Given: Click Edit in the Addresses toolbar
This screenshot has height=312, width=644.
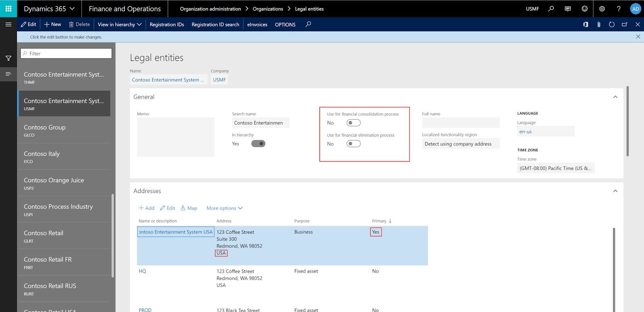Looking at the screenshot, I should (x=167, y=208).
